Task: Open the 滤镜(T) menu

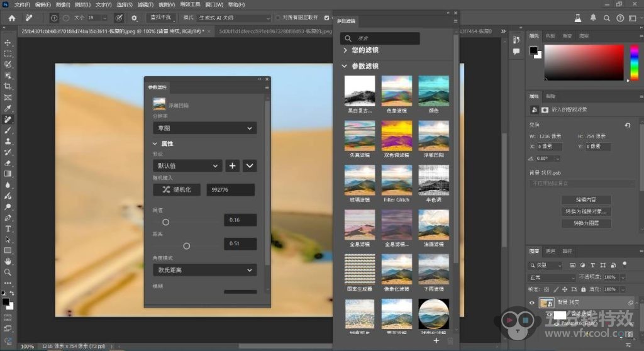Action: coord(145,4)
